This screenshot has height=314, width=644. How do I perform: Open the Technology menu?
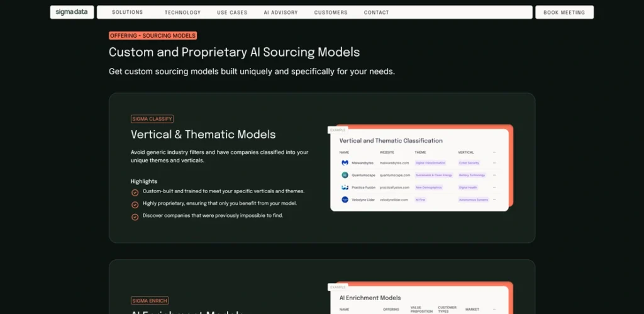[182, 13]
